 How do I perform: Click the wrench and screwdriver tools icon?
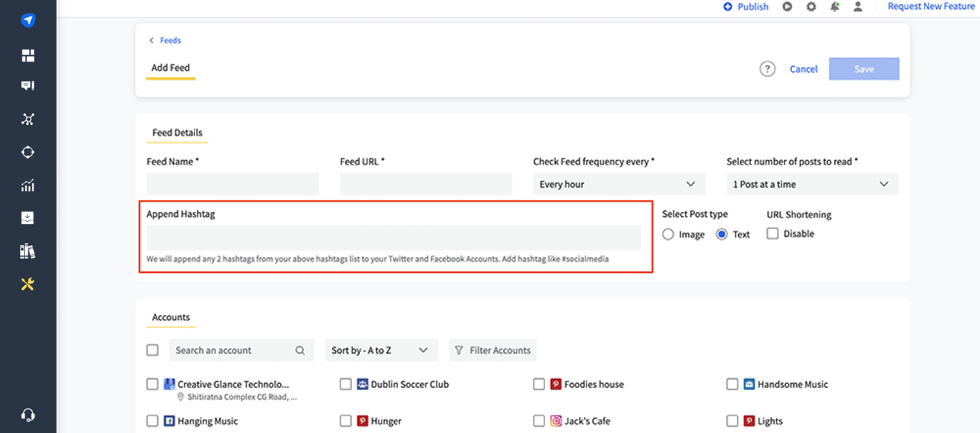click(28, 284)
